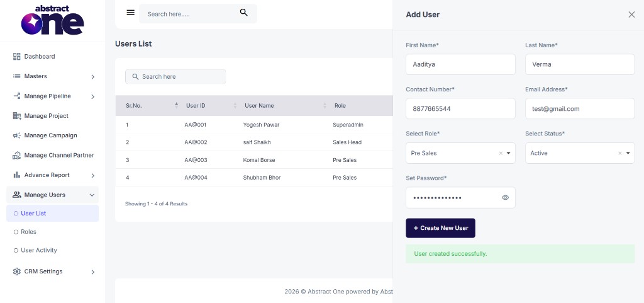Click user ID AA@003
The height and width of the screenshot is (303, 644).
pyautogui.click(x=196, y=160)
